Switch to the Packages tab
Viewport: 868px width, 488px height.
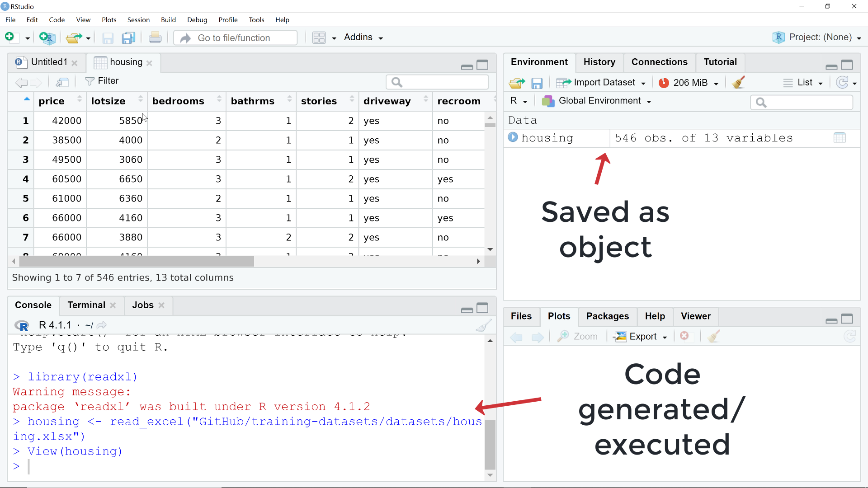coord(607,316)
